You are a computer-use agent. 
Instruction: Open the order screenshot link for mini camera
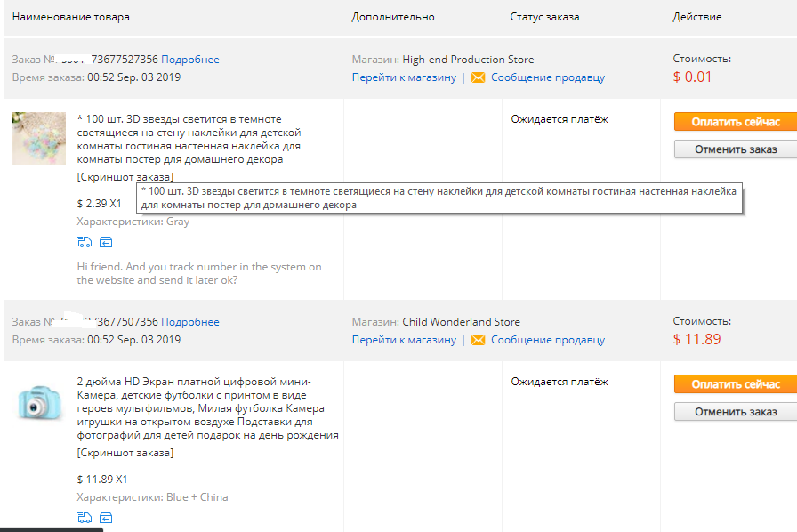[x=125, y=453]
